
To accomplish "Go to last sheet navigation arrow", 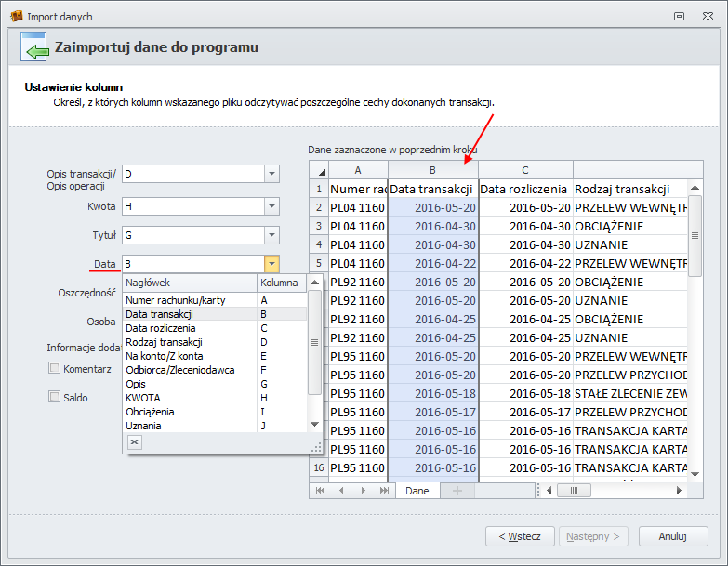I will pos(384,490).
